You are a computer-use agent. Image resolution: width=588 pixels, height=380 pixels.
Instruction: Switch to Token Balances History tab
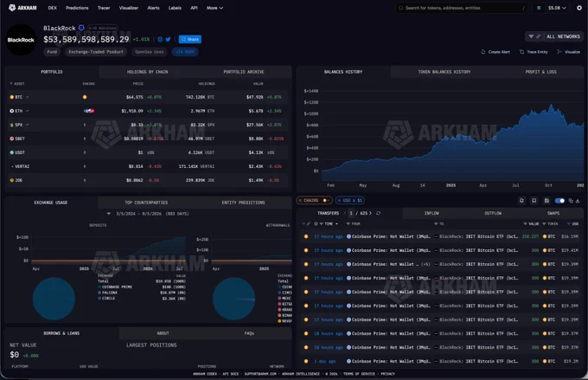tap(444, 72)
